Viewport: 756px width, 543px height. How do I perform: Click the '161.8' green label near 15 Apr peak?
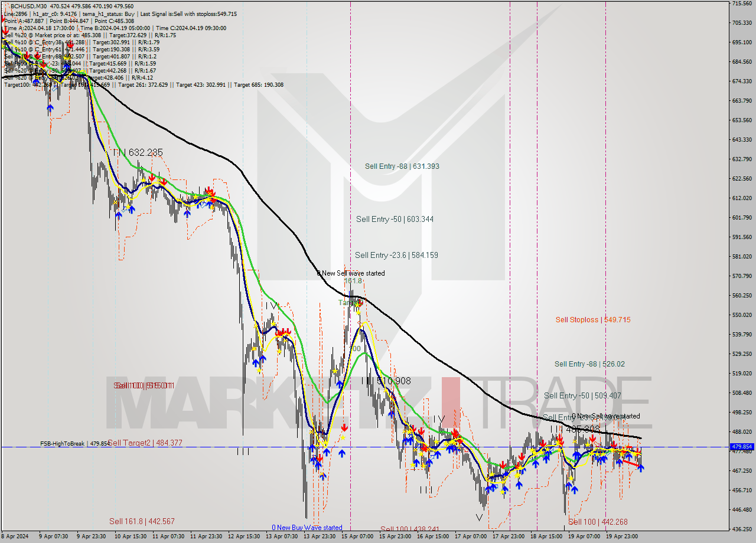[x=353, y=282]
